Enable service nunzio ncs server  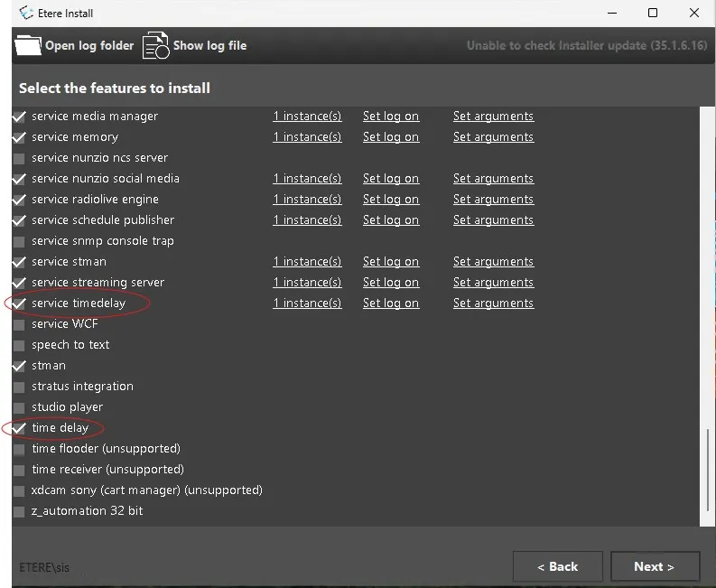coord(19,158)
